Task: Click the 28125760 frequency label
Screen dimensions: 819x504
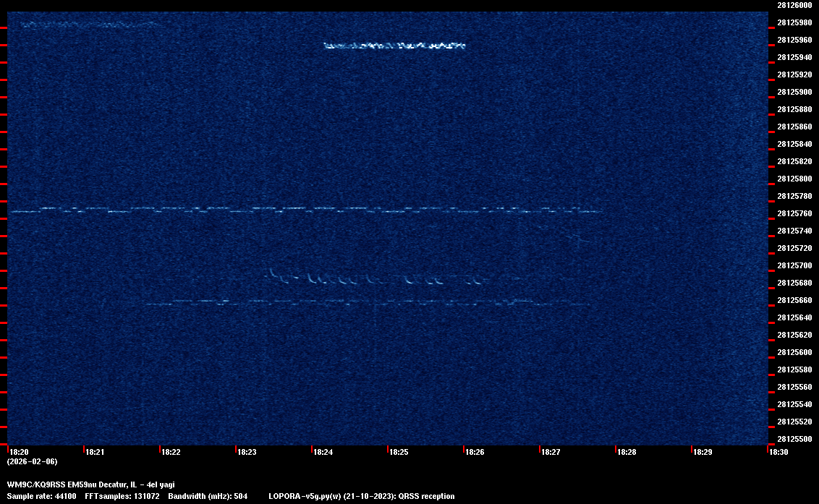Action: click(794, 213)
